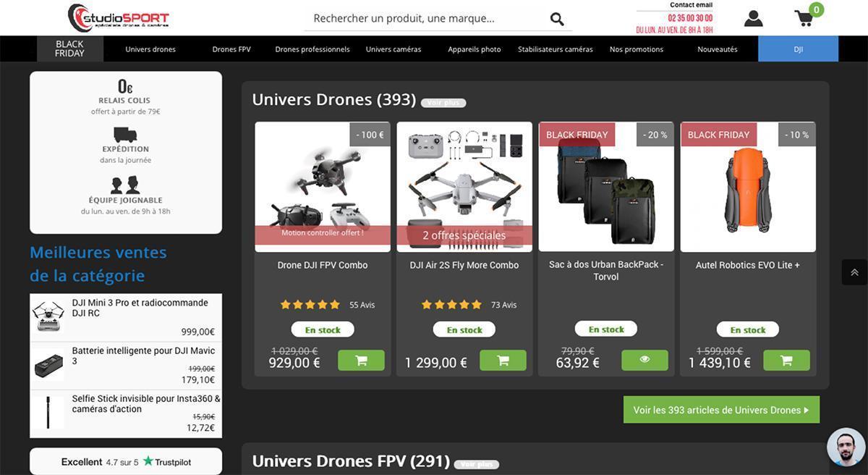The height and width of the screenshot is (475, 868).
Task: Click the phone number 02 35 00 30 00
Action: [x=690, y=18]
